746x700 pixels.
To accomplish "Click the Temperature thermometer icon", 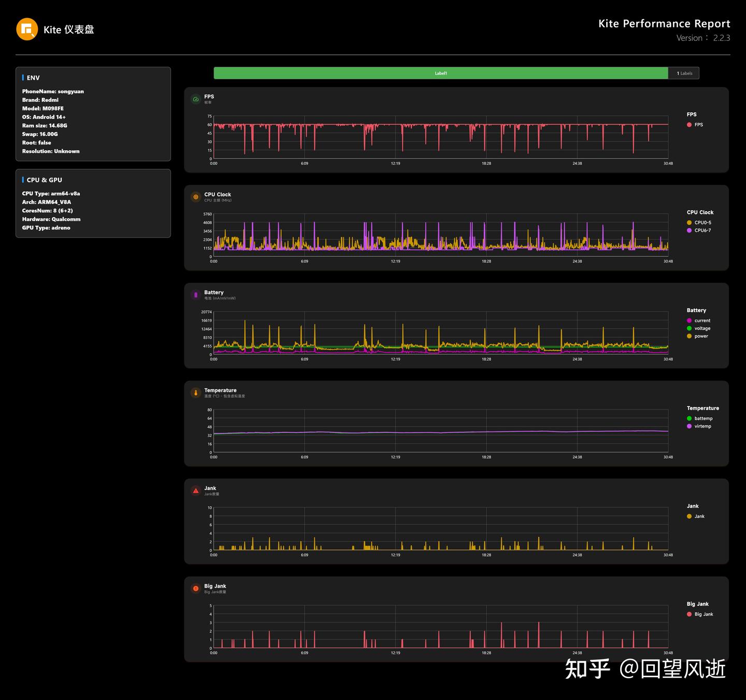I will click(196, 392).
